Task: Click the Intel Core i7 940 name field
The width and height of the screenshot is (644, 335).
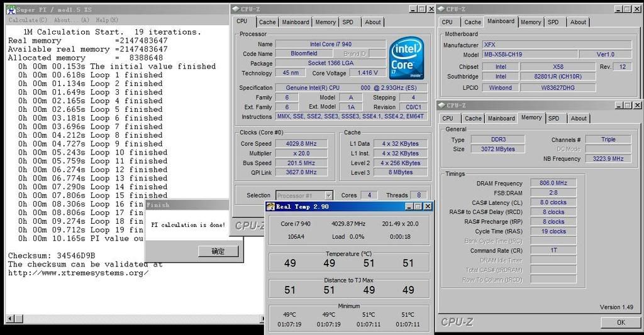Action: click(331, 44)
